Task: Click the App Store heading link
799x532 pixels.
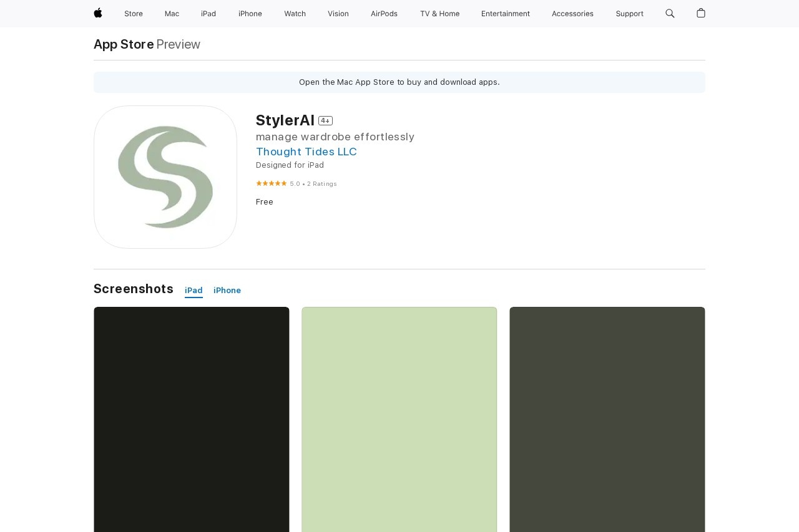Action: tap(124, 44)
